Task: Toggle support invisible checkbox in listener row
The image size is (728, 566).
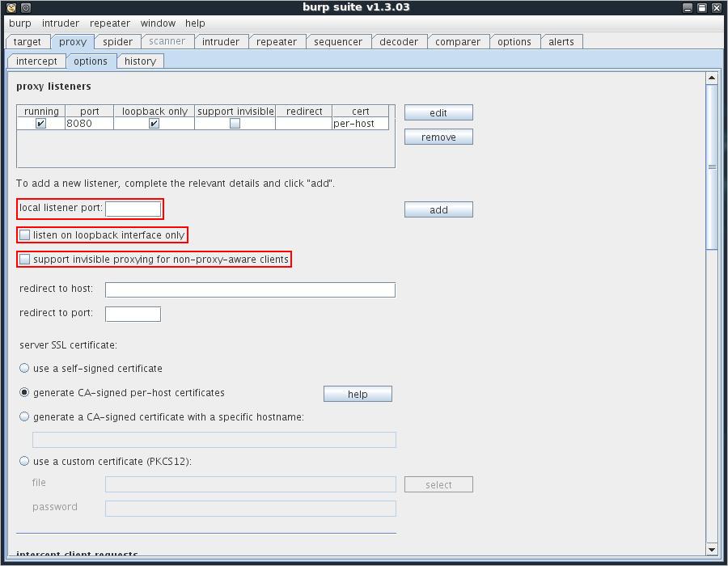Action: tap(235, 124)
